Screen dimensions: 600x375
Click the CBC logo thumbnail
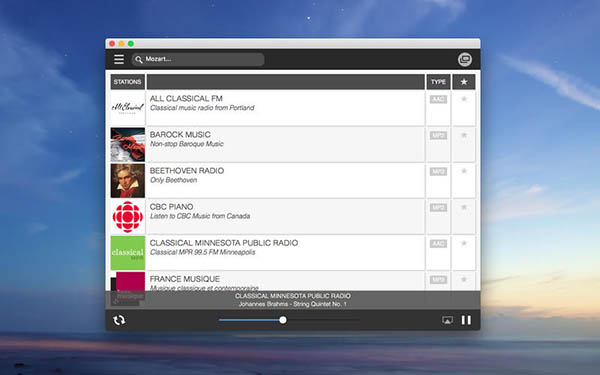(128, 217)
